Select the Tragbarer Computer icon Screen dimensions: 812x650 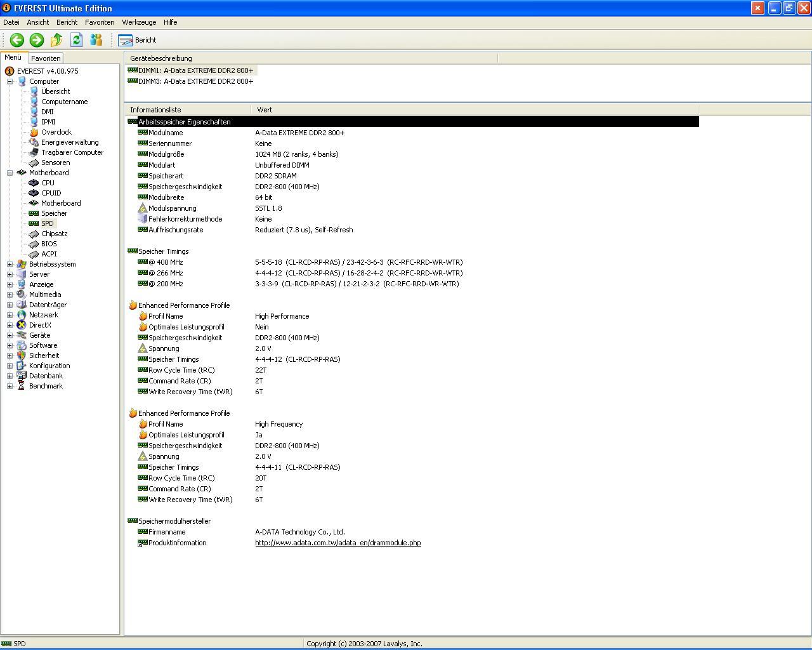tap(34, 152)
